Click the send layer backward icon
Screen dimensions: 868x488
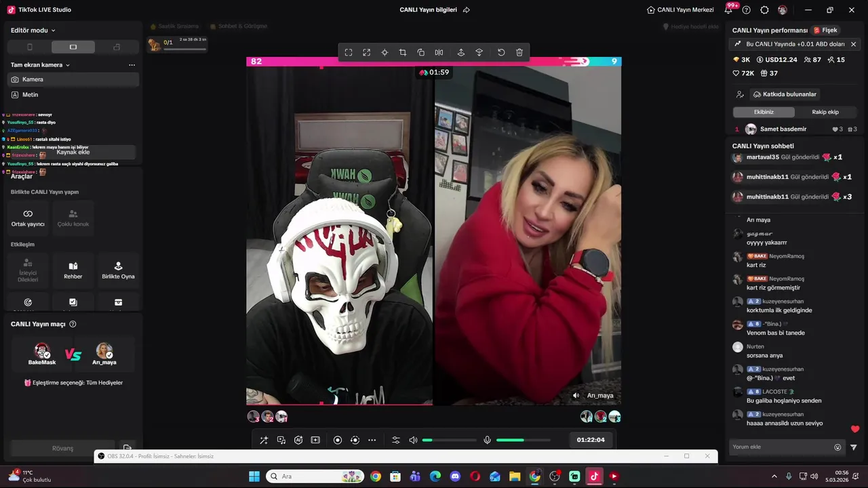479,52
